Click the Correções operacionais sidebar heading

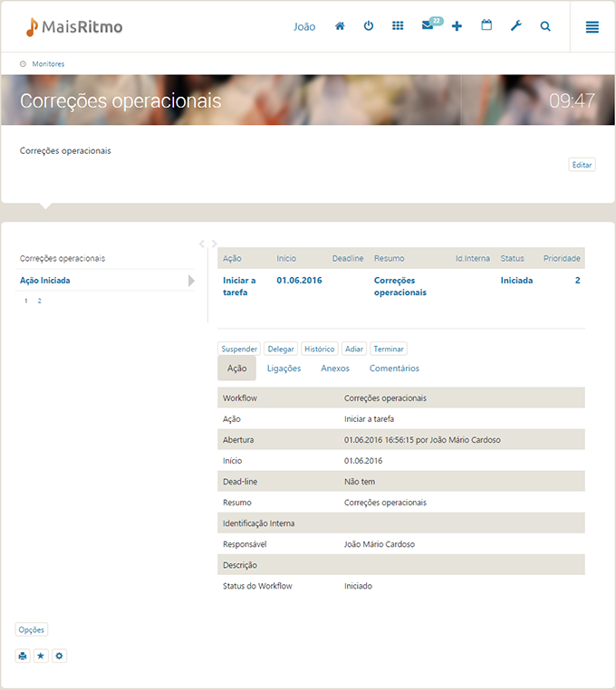click(x=63, y=258)
